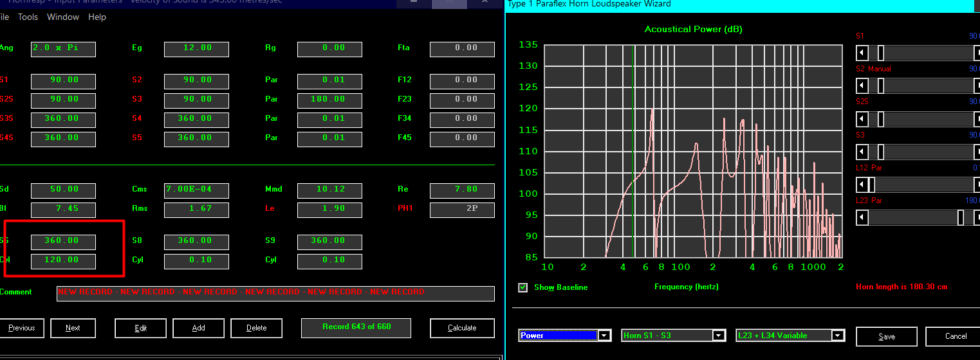Click the Rg input field
980x360 pixels.
(x=329, y=49)
